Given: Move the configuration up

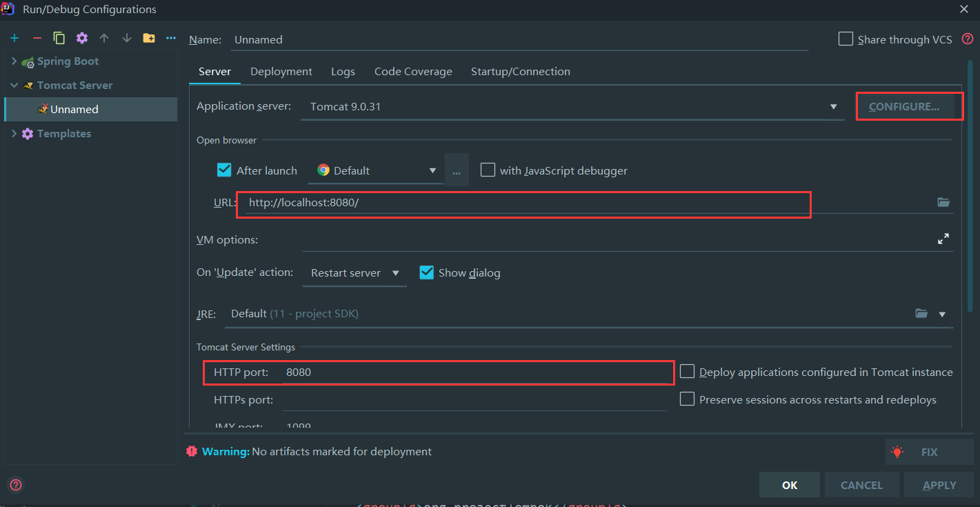Looking at the screenshot, I should coord(104,38).
